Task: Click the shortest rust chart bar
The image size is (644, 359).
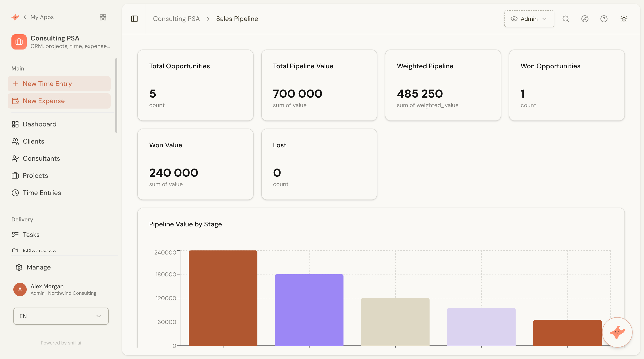Action: pyautogui.click(x=567, y=333)
